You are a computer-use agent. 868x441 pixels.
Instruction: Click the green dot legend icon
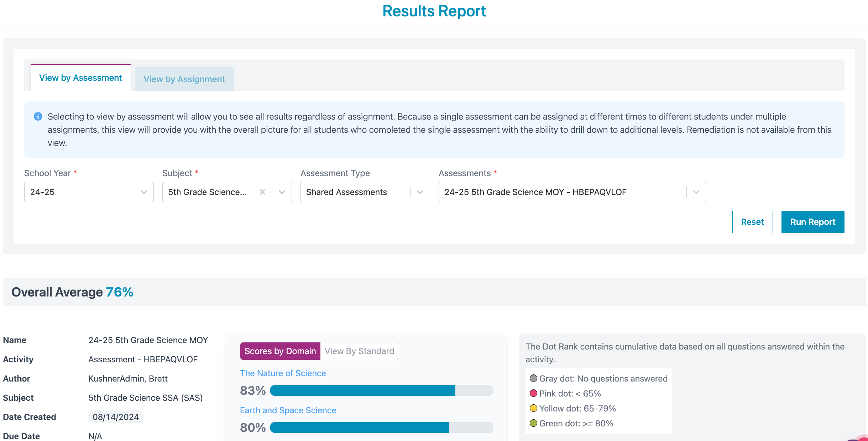click(x=533, y=423)
